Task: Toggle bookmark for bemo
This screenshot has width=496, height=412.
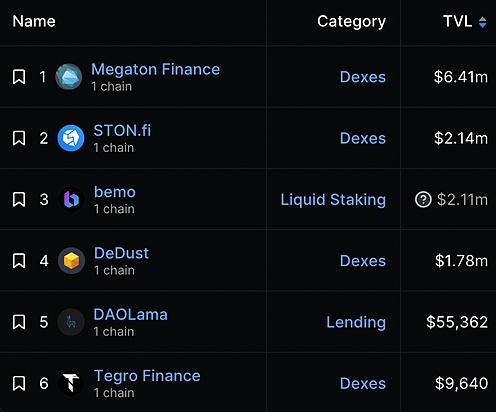Action: click(x=19, y=199)
